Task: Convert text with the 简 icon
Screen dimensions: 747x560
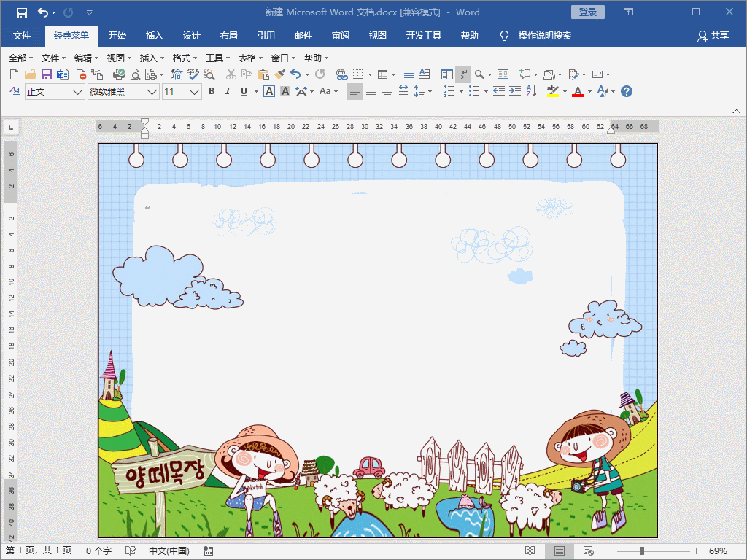Action: tap(177, 74)
